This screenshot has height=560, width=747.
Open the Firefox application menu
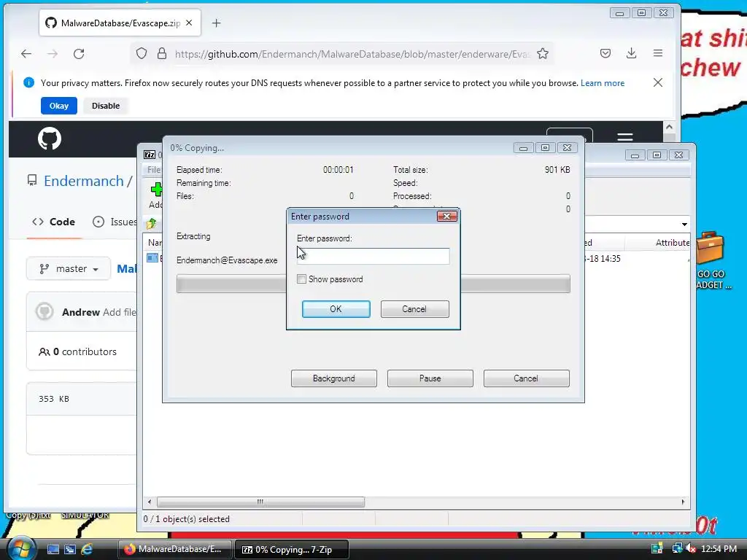click(658, 53)
